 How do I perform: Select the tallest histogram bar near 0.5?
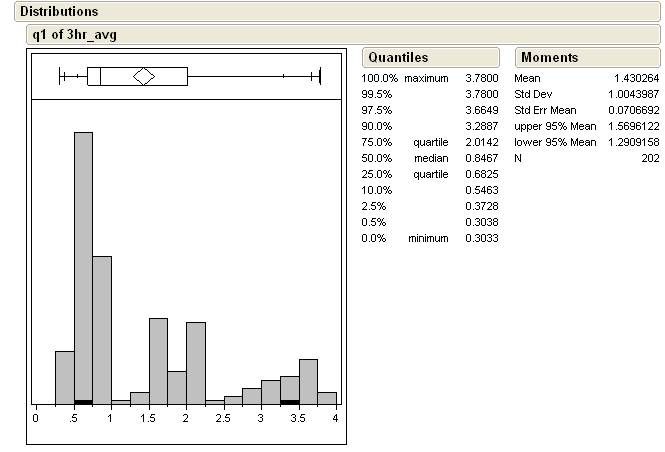(83, 260)
